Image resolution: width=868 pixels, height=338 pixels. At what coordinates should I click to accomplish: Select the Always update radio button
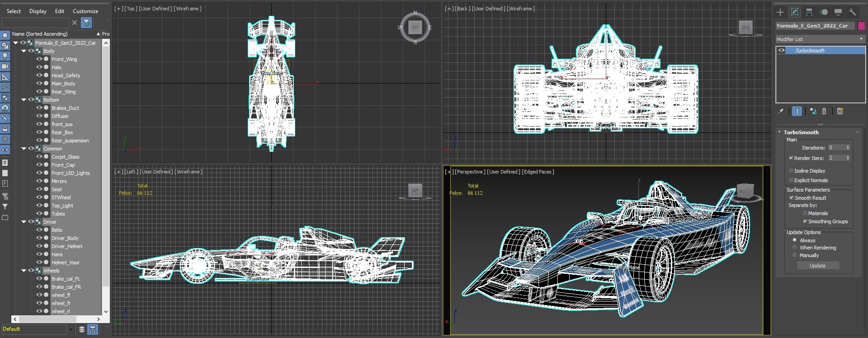tap(795, 240)
